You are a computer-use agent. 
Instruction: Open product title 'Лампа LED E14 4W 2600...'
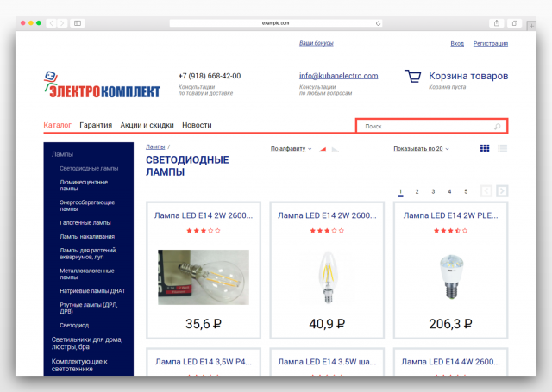(450, 362)
